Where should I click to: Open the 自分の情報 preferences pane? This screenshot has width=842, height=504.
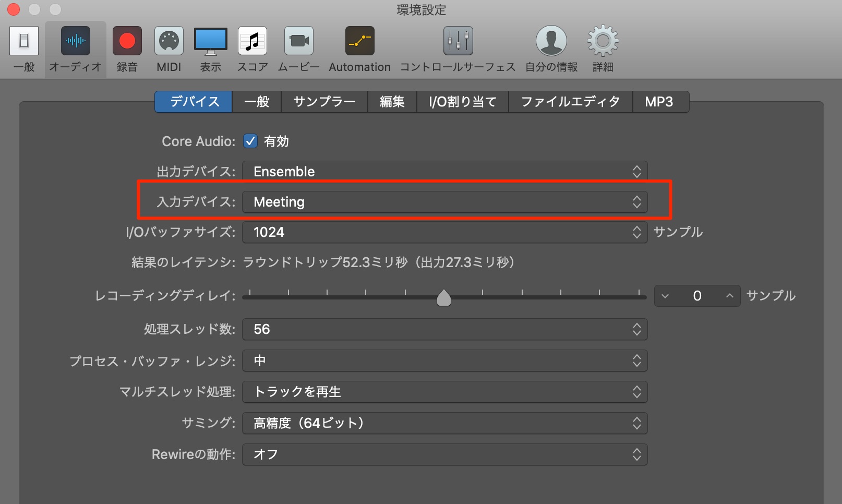click(x=551, y=50)
